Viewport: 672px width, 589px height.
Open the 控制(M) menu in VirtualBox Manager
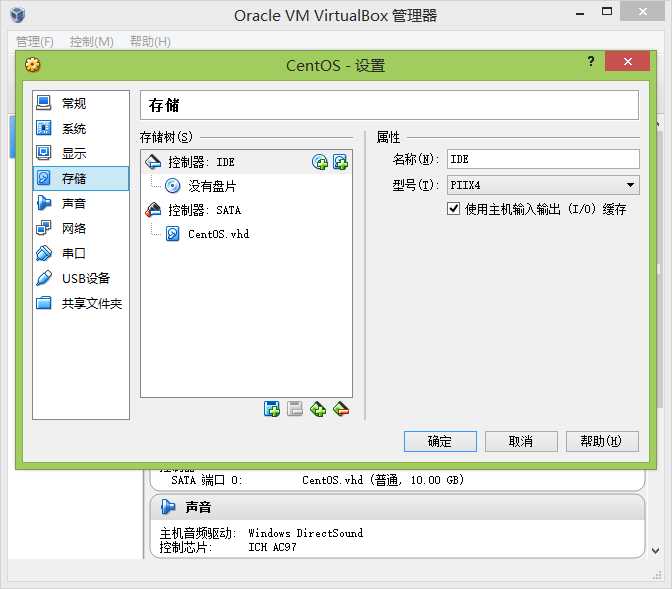click(x=92, y=42)
